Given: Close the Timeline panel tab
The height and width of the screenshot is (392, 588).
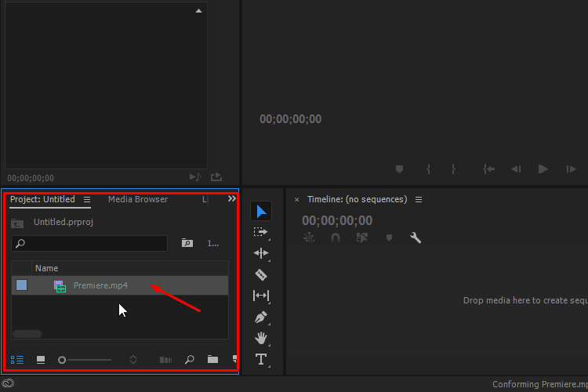Looking at the screenshot, I should 296,200.
